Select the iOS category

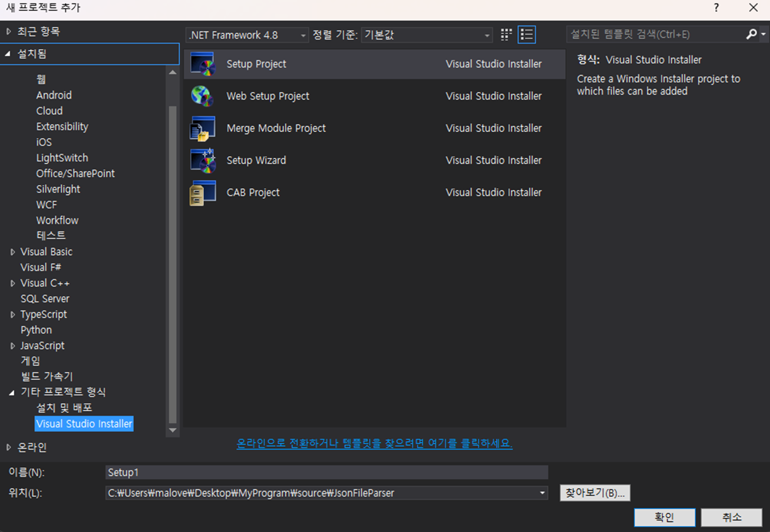pyautogui.click(x=44, y=142)
